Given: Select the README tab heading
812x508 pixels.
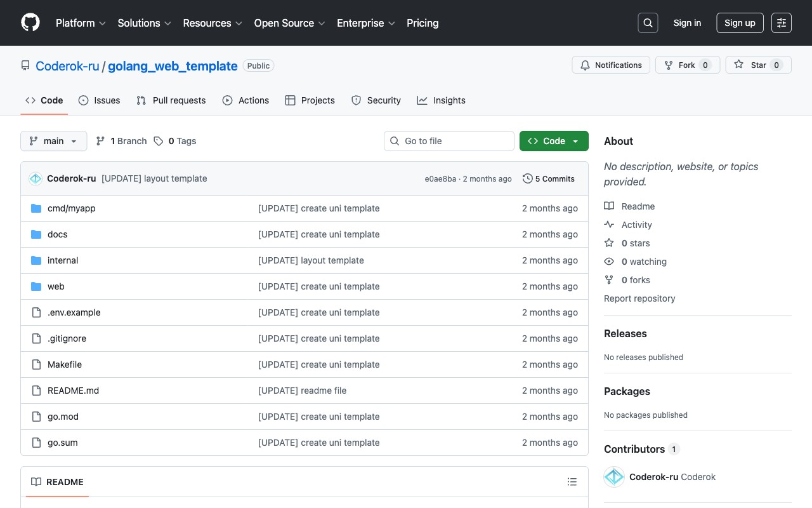Looking at the screenshot, I should [x=58, y=482].
